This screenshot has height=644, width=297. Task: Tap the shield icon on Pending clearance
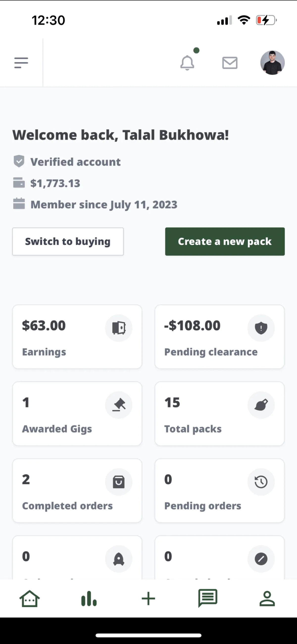click(261, 328)
